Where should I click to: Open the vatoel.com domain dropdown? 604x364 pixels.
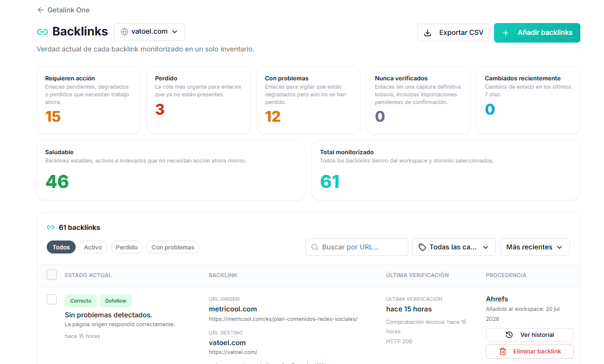click(x=150, y=32)
